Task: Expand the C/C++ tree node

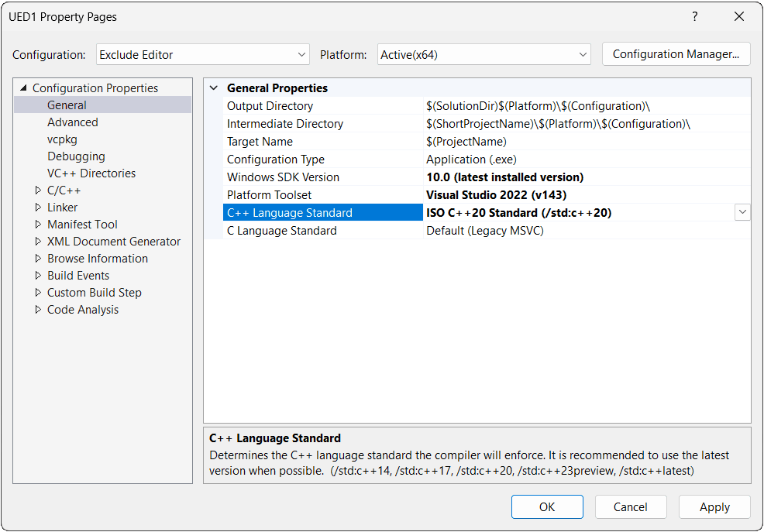Action: (x=39, y=190)
